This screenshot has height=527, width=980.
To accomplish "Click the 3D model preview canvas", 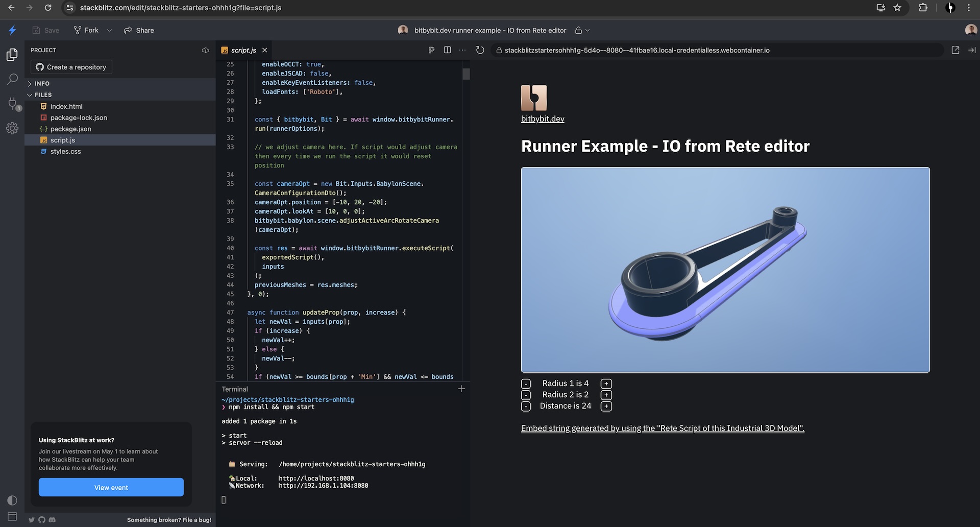I will pyautogui.click(x=725, y=270).
